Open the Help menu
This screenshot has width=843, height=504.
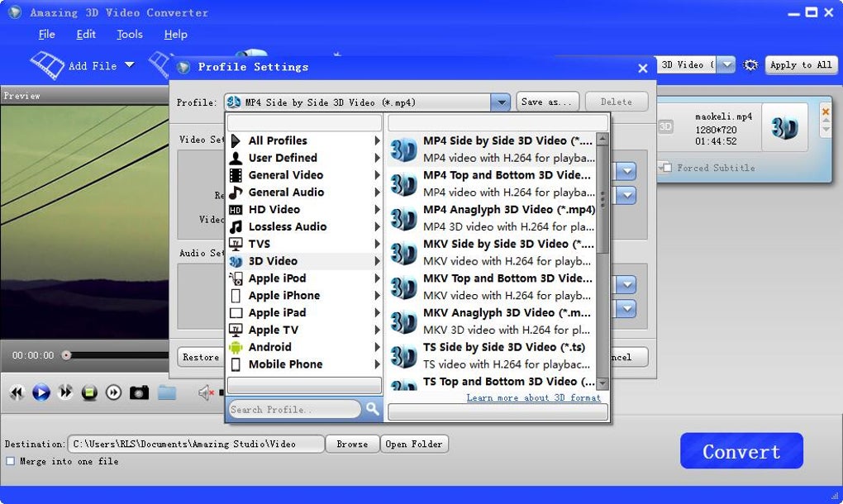tap(176, 35)
